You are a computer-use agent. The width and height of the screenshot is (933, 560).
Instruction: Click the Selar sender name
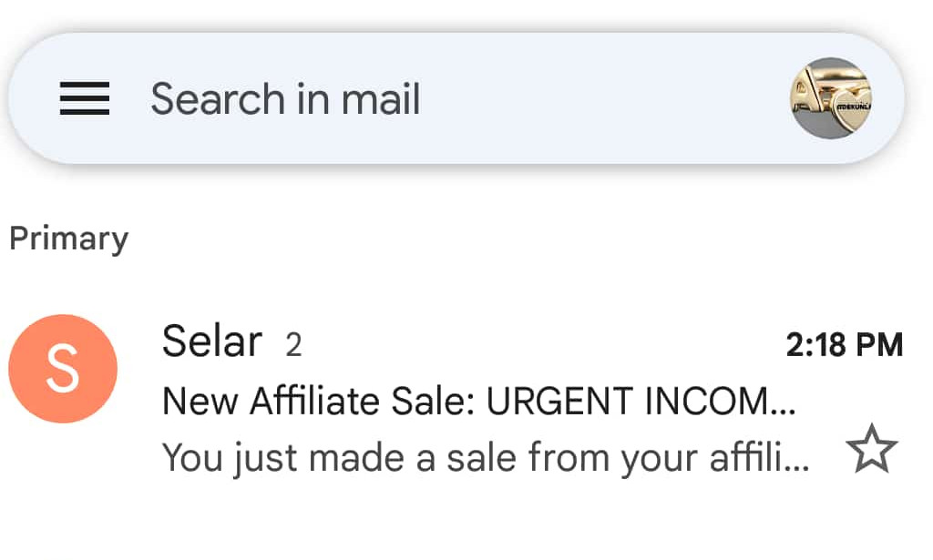pos(211,341)
